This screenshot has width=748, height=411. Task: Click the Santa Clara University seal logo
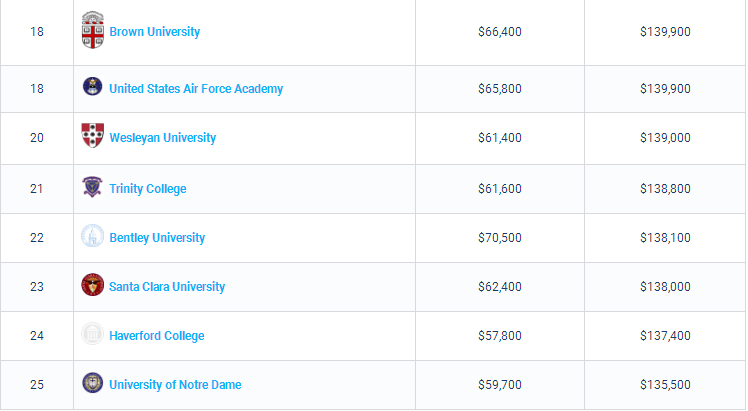click(93, 285)
